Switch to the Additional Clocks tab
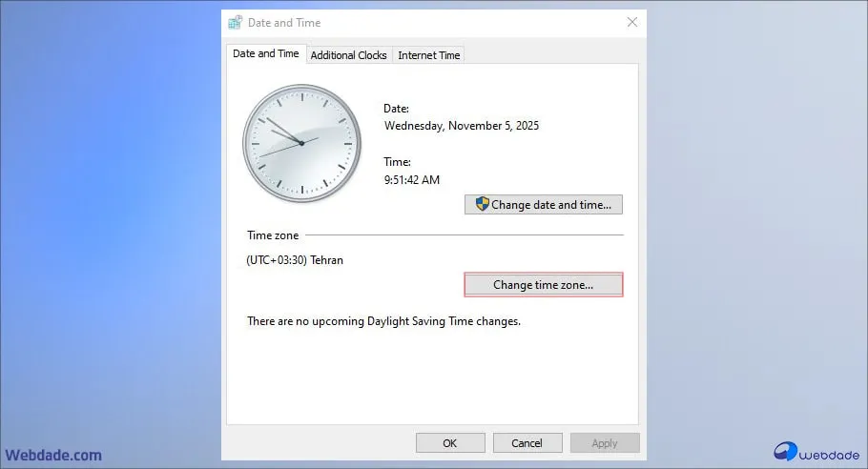This screenshot has height=469, width=868. pyautogui.click(x=348, y=55)
